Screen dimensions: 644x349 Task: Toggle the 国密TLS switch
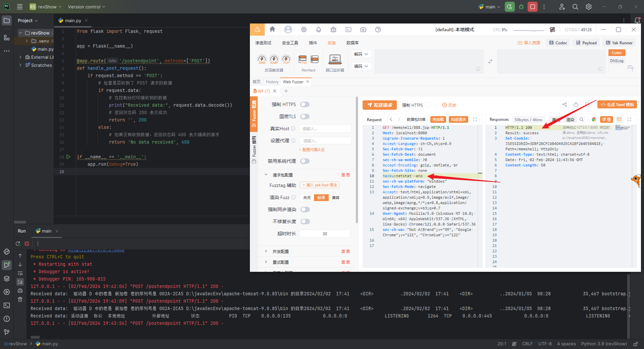[x=305, y=116]
